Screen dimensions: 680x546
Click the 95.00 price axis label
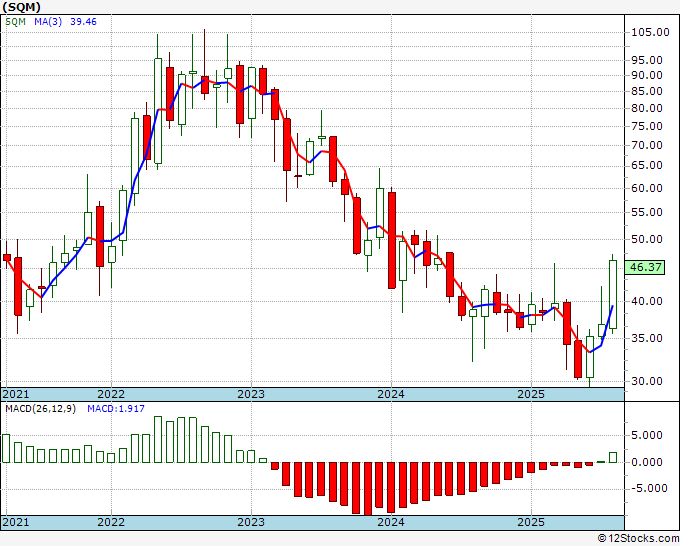[647, 60]
